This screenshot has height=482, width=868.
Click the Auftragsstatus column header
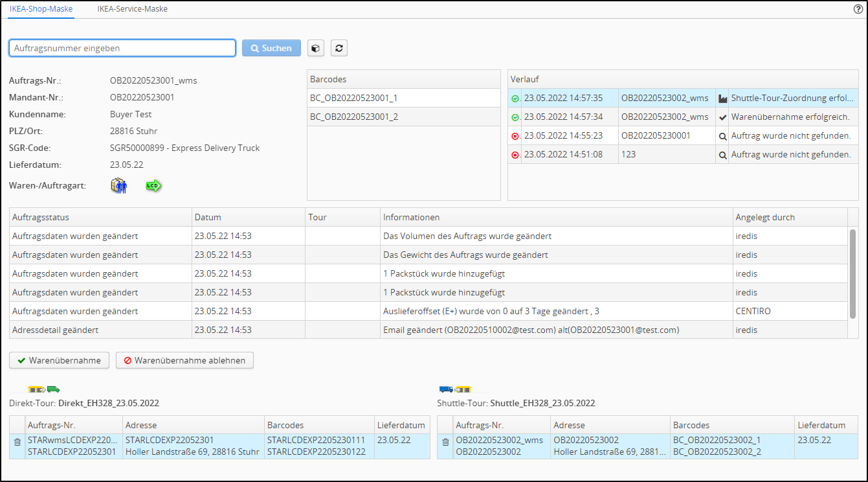click(101, 217)
